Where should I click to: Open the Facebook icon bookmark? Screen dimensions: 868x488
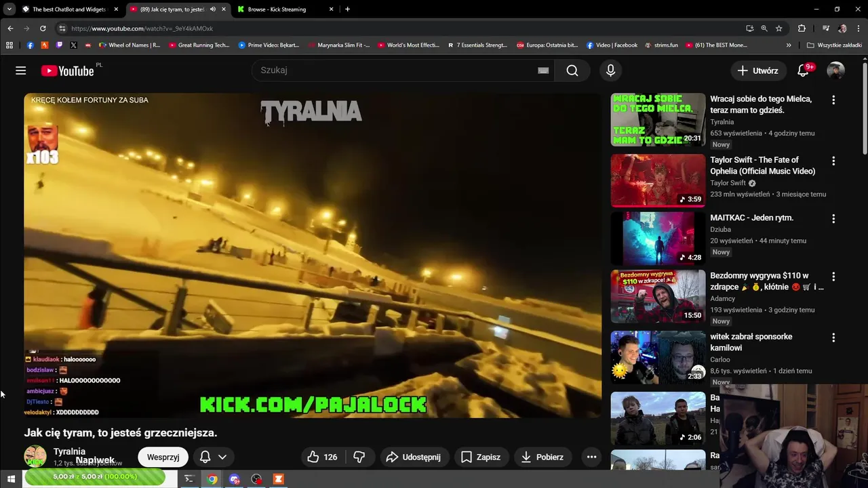[30, 45]
